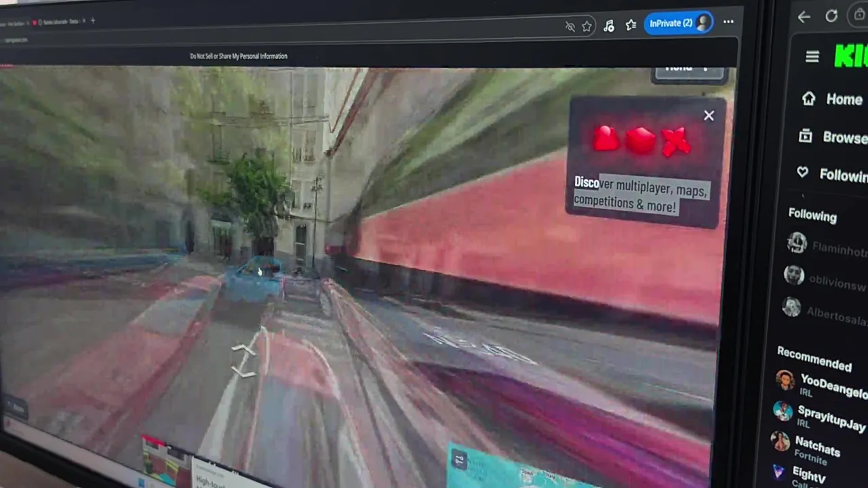Open Following in Kick sidebar

tap(831, 174)
